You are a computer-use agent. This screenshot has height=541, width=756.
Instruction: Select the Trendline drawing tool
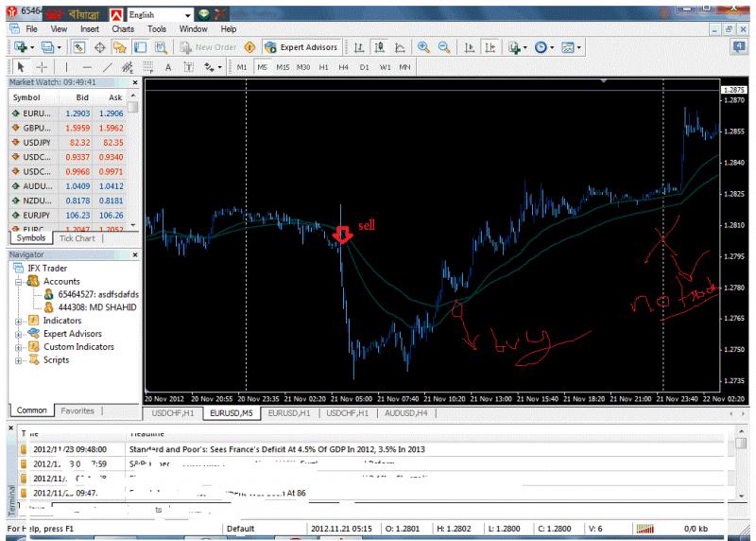tap(108, 67)
